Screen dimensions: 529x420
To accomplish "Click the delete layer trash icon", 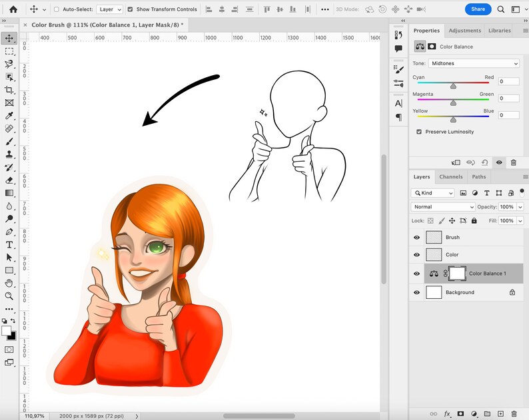I will (514, 413).
